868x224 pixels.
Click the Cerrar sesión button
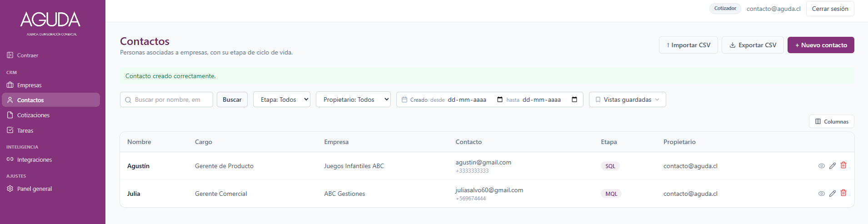click(x=830, y=9)
